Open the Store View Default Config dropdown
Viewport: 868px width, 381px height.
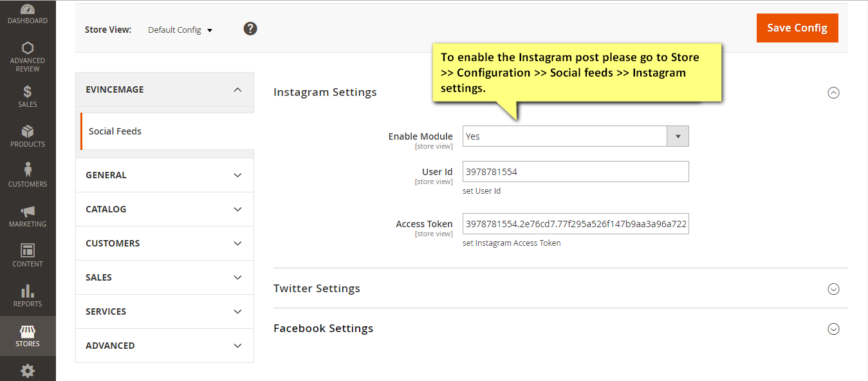(x=180, y=30)
